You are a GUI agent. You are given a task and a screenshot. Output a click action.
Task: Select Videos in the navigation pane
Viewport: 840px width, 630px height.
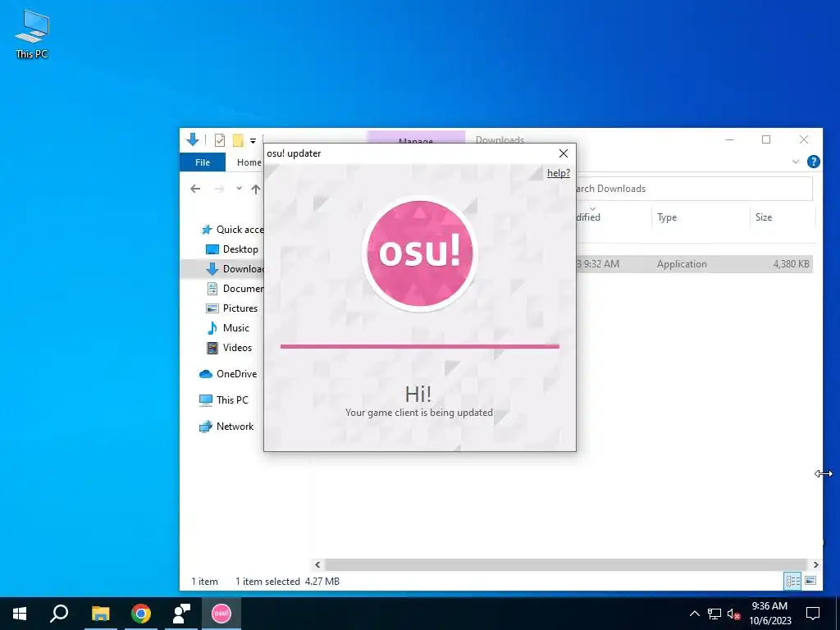point(230,348)
